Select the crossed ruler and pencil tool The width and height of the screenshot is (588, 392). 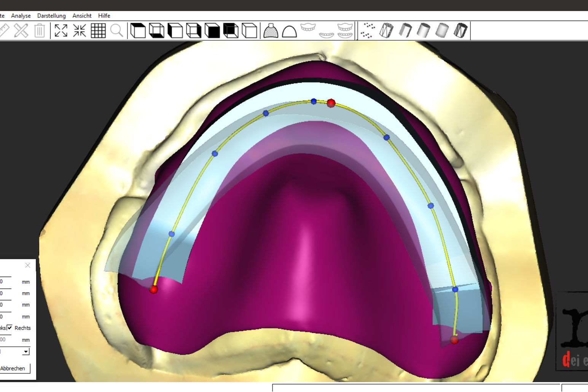[x=21, y=30]
